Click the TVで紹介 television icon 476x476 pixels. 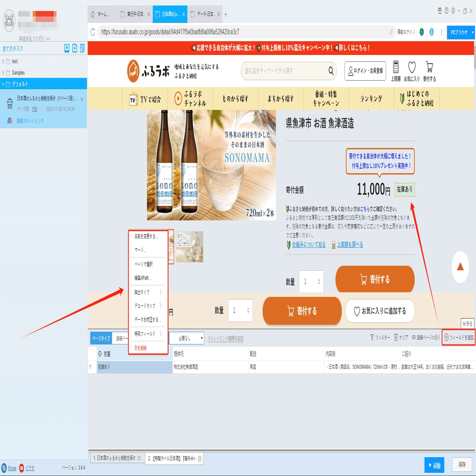[x=133, y=98]
